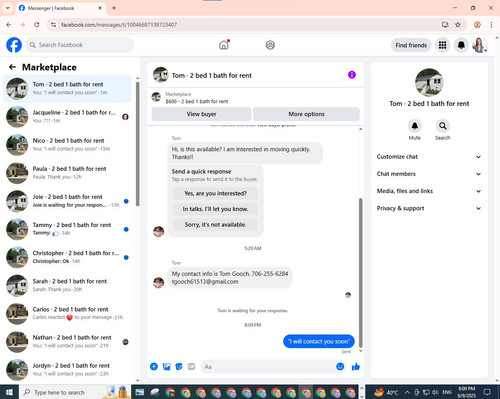Choose a sticker icon in composer
This screenshot has width=500, height=399.
(179, 367)
